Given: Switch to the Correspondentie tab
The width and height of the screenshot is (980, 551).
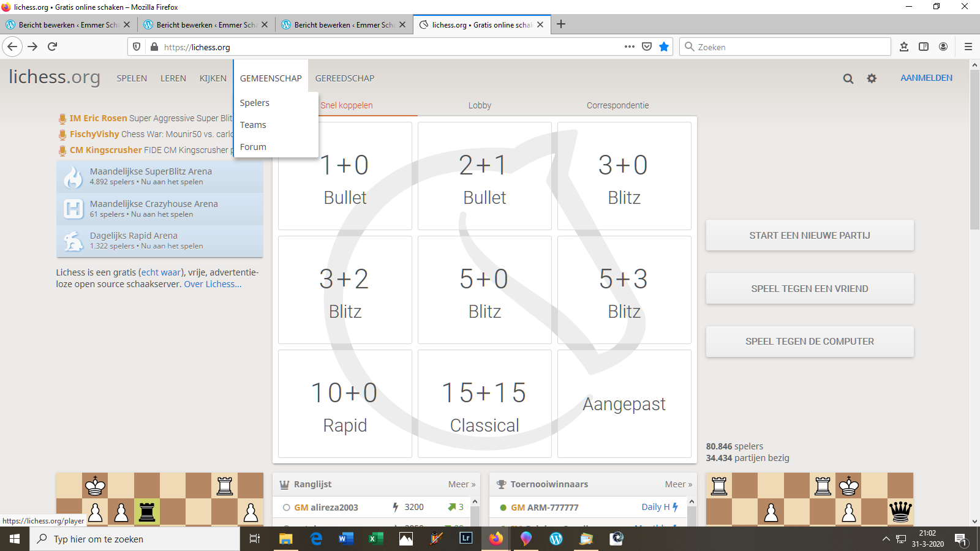Looking at the screenshot, I should (617, 105).
